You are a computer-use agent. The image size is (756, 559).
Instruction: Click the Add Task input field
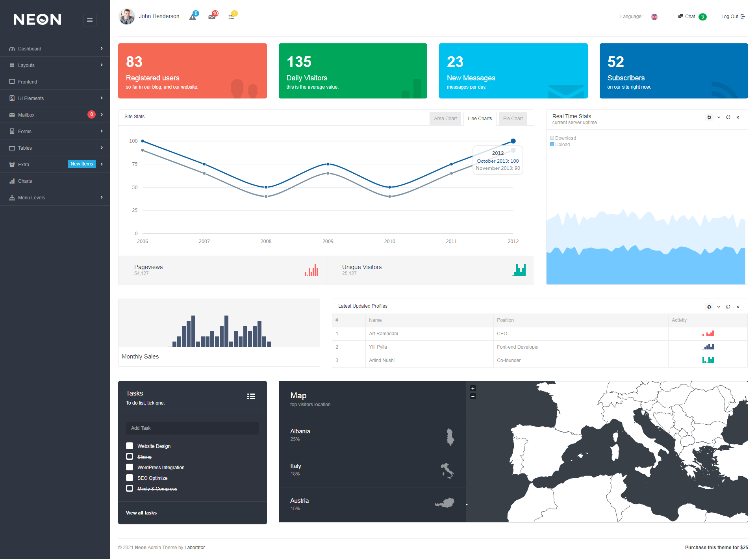tap(192, 428)
